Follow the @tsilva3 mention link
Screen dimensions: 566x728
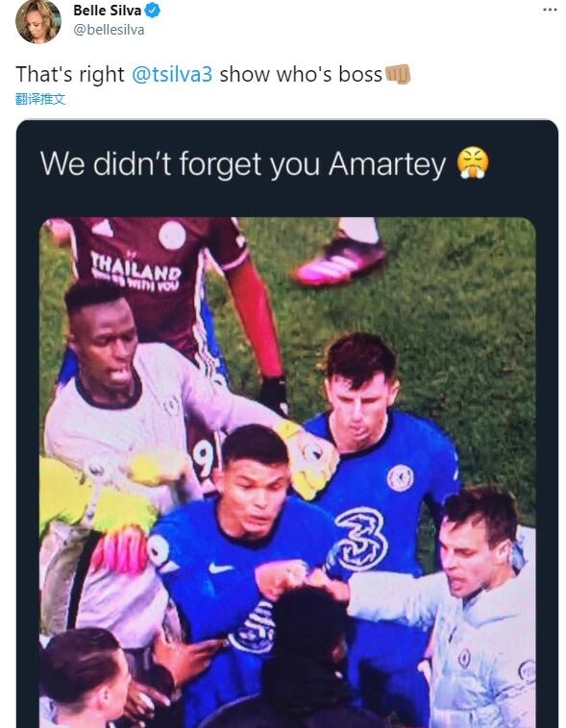(x=172, y=74)
